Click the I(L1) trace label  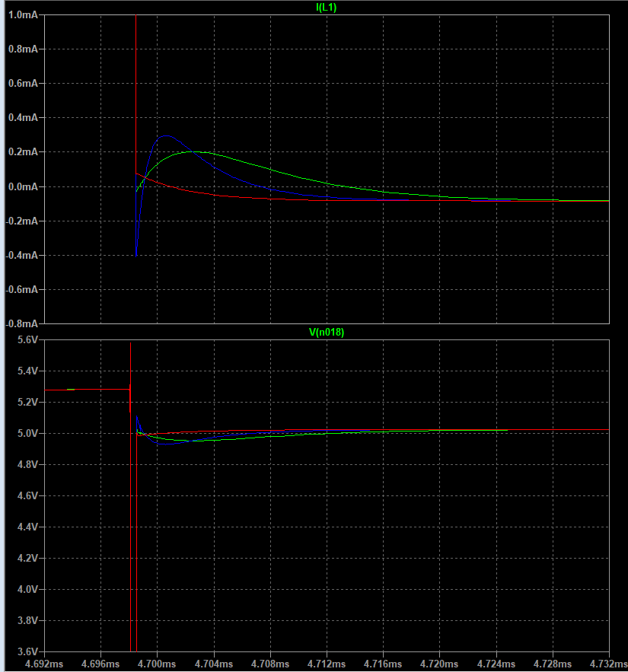tap(327, 8)
